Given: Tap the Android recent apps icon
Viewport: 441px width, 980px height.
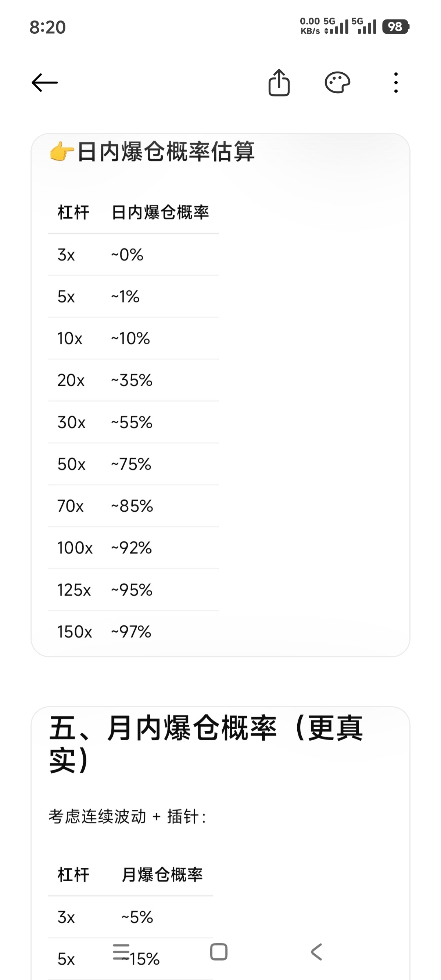Looking at the screenshot, I should tap(121, 952).
